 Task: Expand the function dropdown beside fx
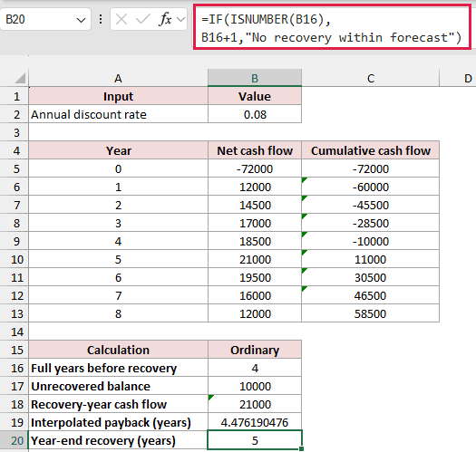(181, 19)
